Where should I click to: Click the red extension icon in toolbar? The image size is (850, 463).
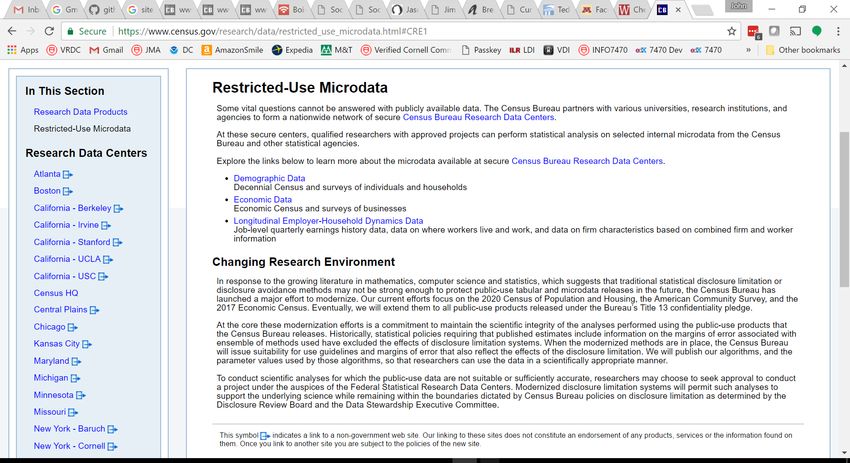(x=754, y=32)
